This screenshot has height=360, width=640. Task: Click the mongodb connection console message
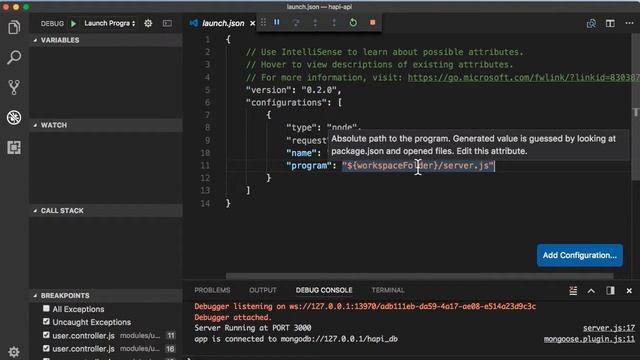point(296,339)
